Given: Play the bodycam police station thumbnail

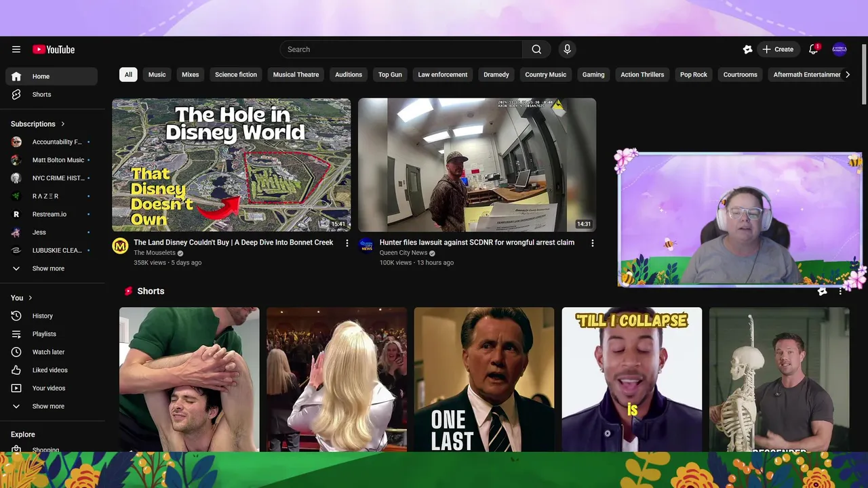Looking at the screenshot, I should coord(477,165).
